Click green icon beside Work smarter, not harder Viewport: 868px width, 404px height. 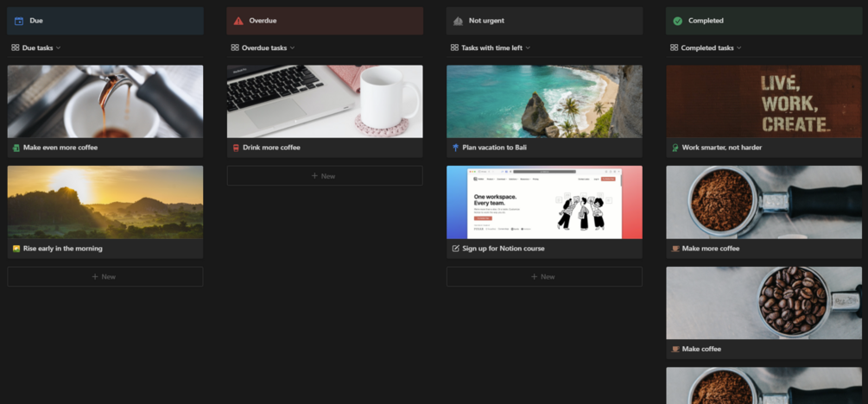pos(675,148)
